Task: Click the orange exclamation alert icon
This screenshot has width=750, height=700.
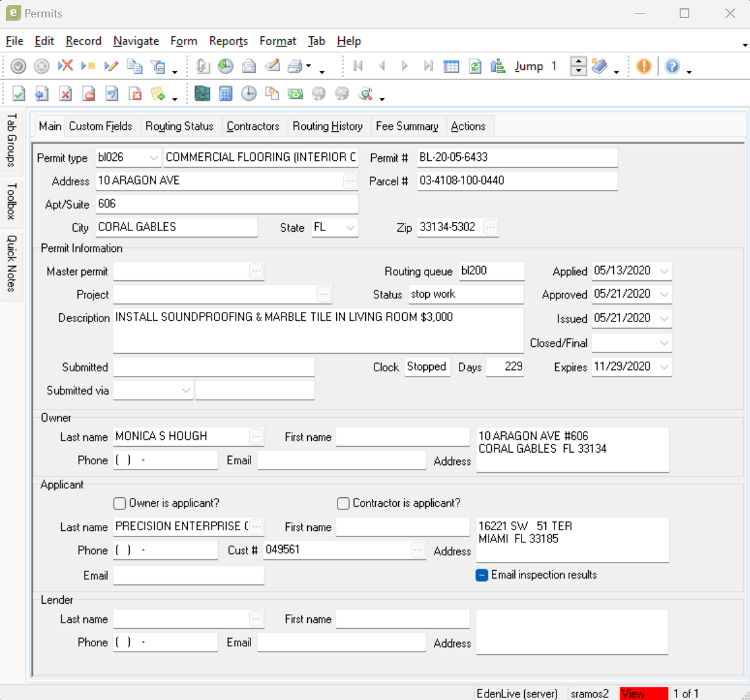Action: (x=644, y=66)
